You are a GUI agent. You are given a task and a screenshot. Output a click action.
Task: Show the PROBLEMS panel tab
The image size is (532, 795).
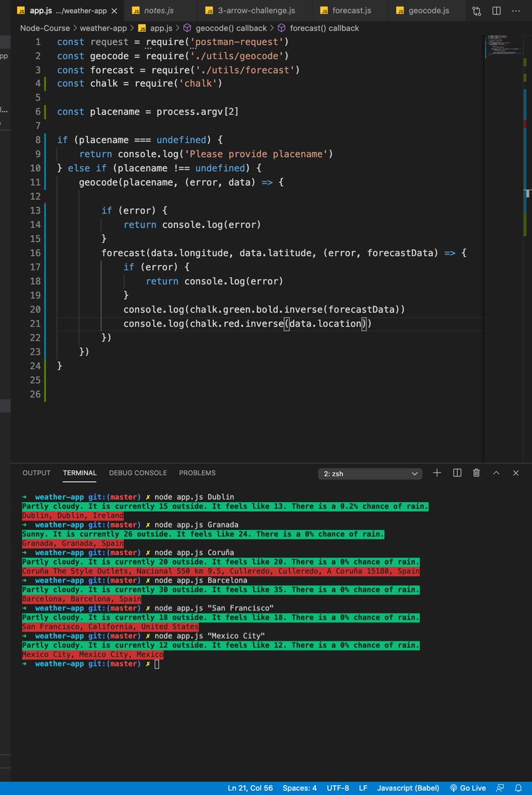197,473
